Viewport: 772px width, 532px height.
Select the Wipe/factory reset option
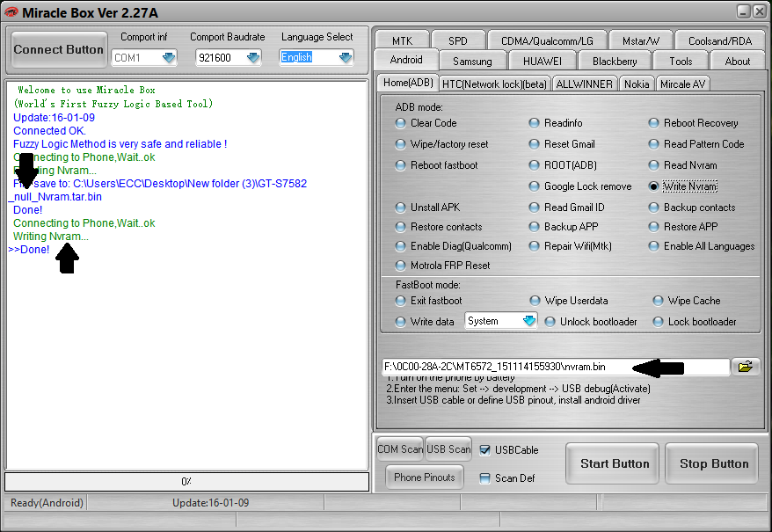point(400,144)
